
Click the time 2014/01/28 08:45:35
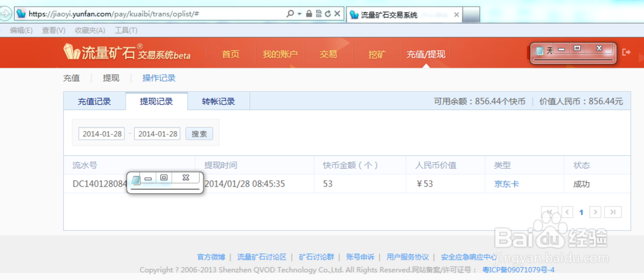244,184
